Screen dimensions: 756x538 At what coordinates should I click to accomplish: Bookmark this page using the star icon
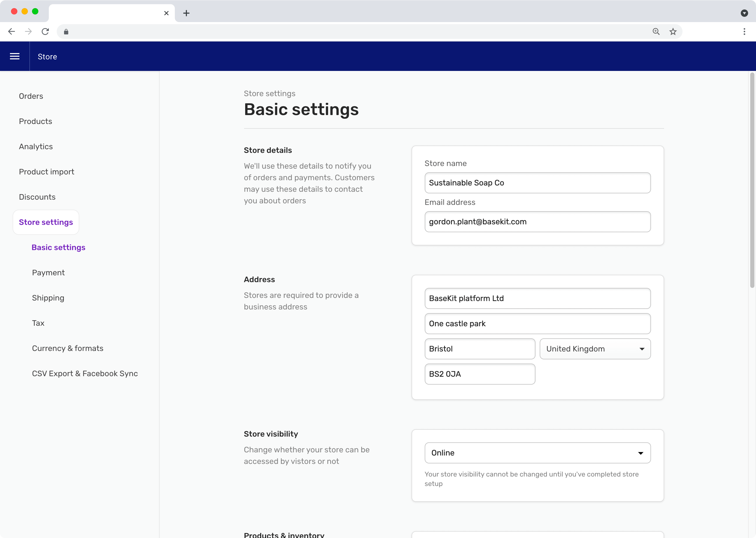pyautogui.click(x=674, y=32)
